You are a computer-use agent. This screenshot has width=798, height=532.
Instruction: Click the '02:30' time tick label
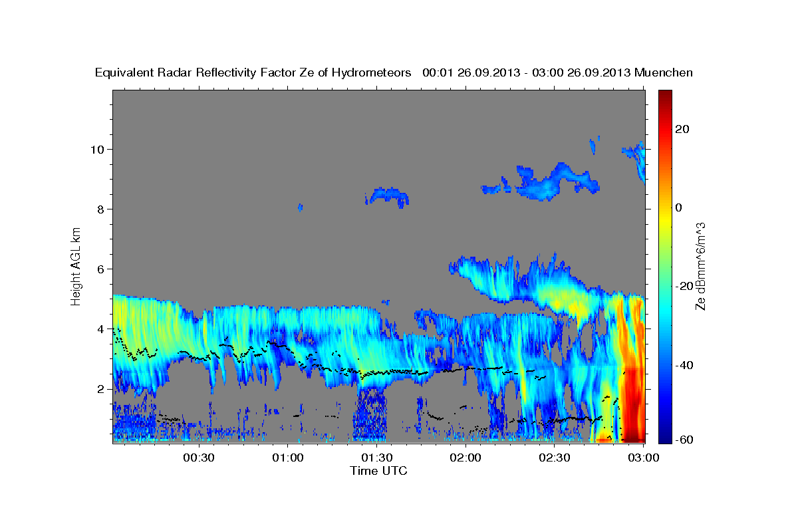pos(555,458)
